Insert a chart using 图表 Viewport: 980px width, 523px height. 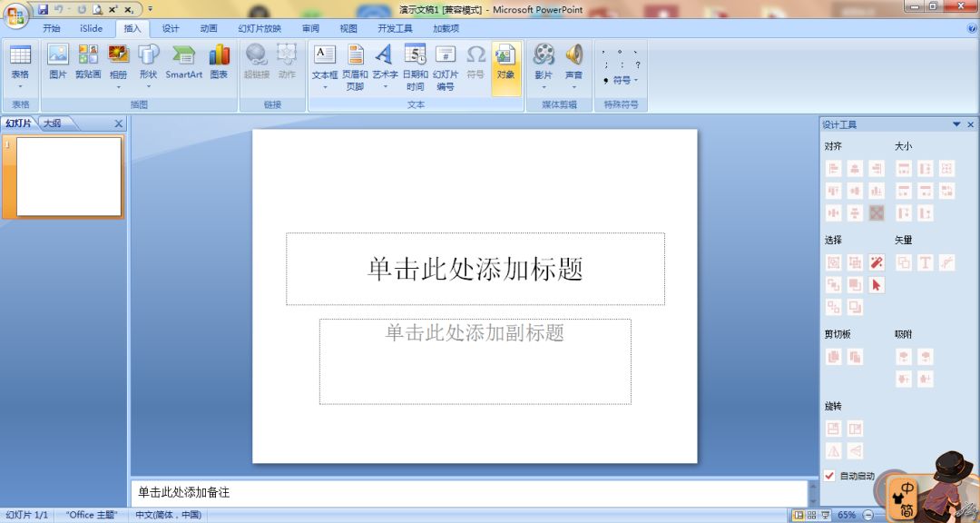[219, 64]
